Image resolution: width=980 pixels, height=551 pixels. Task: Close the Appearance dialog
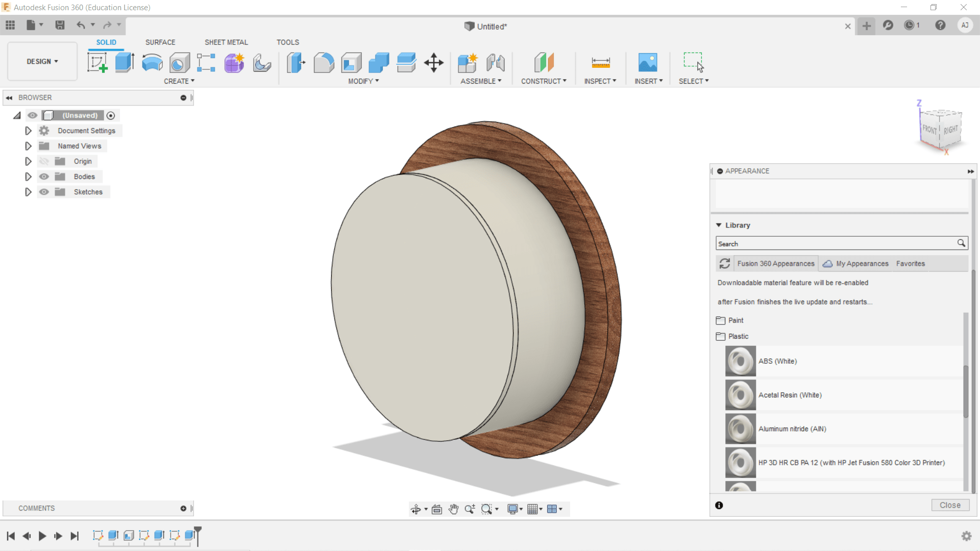click(950, 505)
